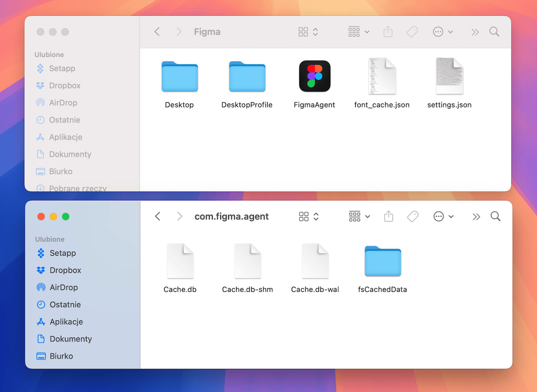Image resolution: width=537 pixels, height=392 pixels.
Task: Select the settings.json file
Action: (x=449, y=76)
